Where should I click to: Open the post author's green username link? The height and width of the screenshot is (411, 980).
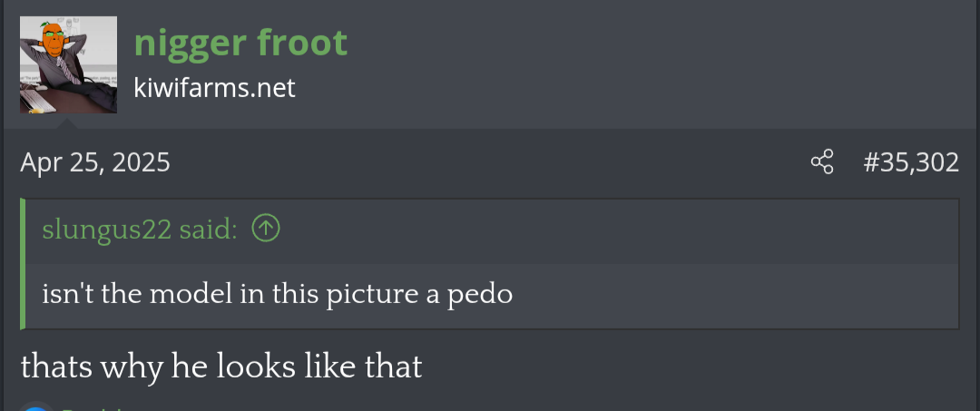click(240, 43)
